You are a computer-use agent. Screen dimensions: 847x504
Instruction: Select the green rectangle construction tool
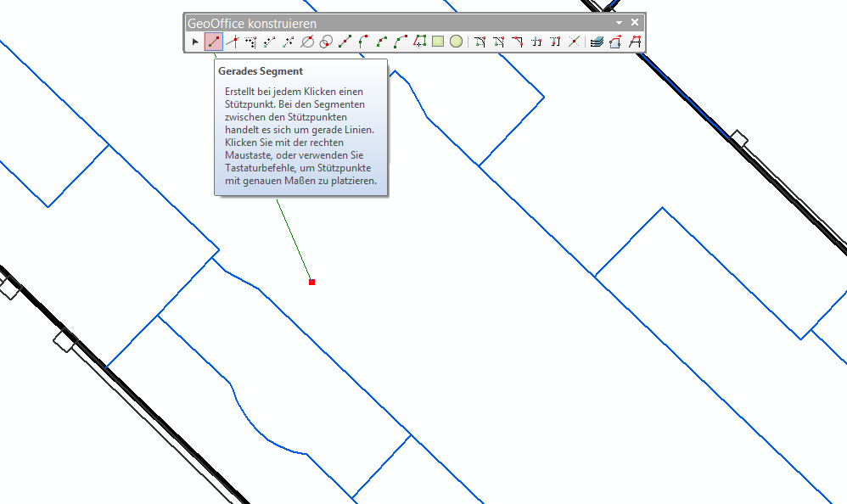pos(438,41)
